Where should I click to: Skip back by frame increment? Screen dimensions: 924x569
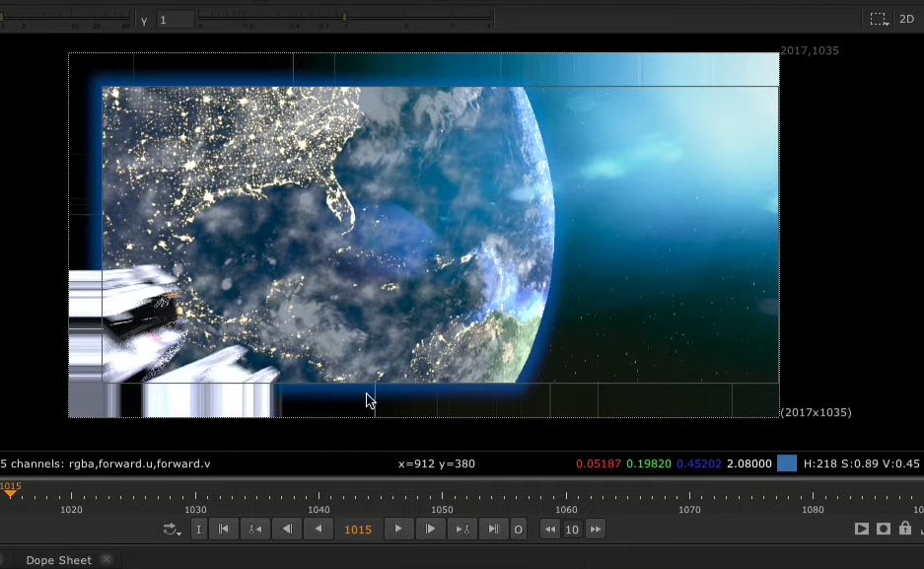(550, 529)
